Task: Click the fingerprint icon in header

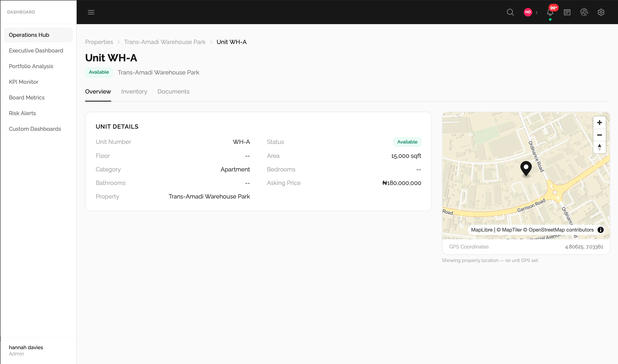Action: point(584,12)
